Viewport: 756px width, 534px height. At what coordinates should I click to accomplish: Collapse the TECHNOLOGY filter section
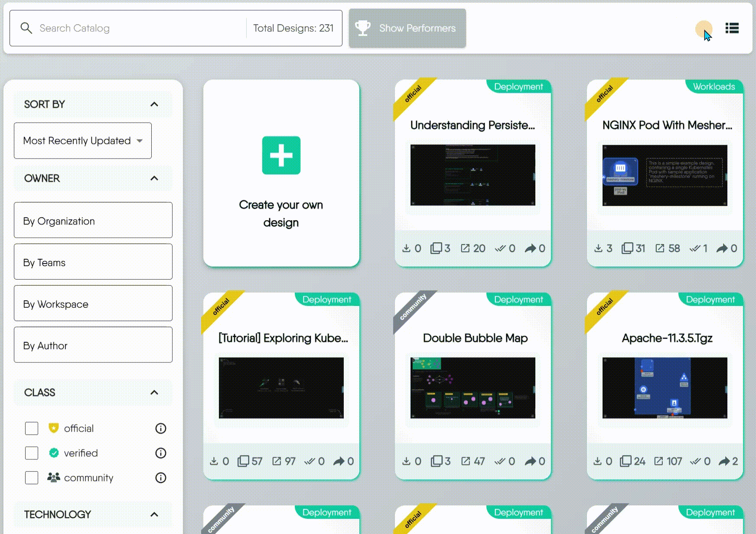click(154, 514)
